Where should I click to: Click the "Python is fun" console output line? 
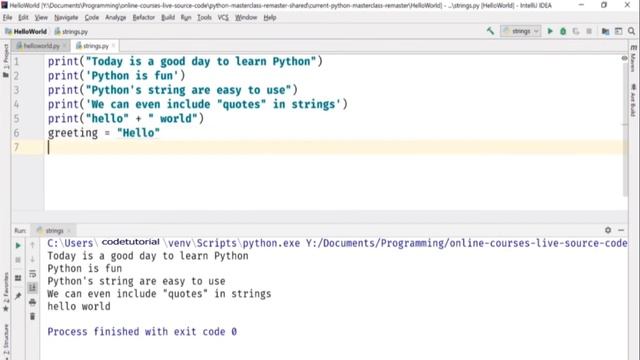click(x=84, y=268)
